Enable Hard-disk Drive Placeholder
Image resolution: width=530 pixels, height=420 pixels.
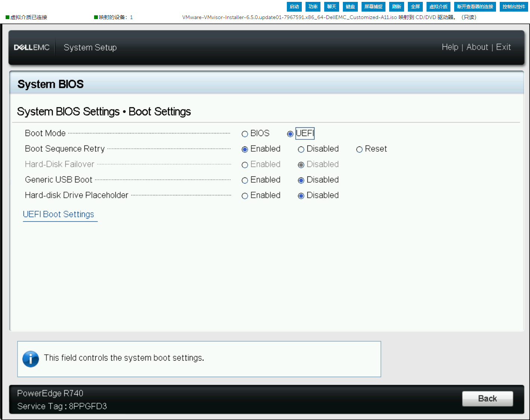click(x=245, y=196)
